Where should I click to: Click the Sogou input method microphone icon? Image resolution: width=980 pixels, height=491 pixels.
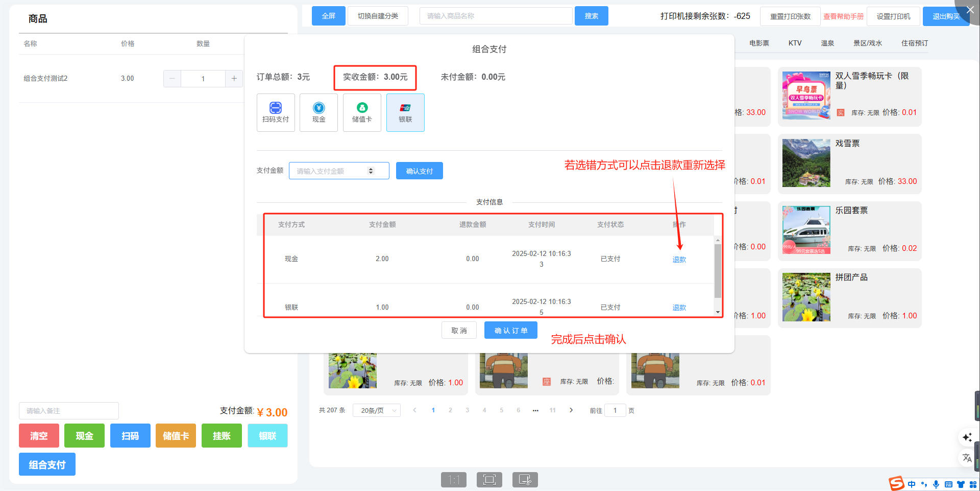tap(936, 484)
